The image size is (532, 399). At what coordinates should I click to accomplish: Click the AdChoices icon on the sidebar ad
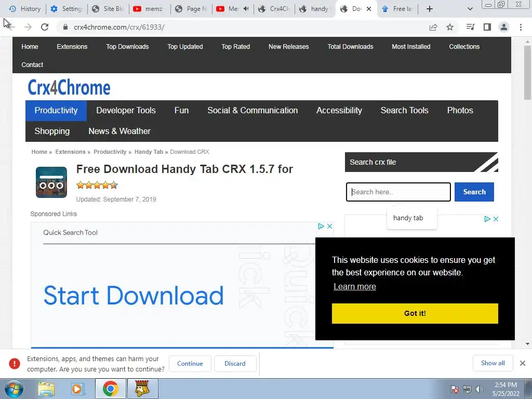click(487, 219)
